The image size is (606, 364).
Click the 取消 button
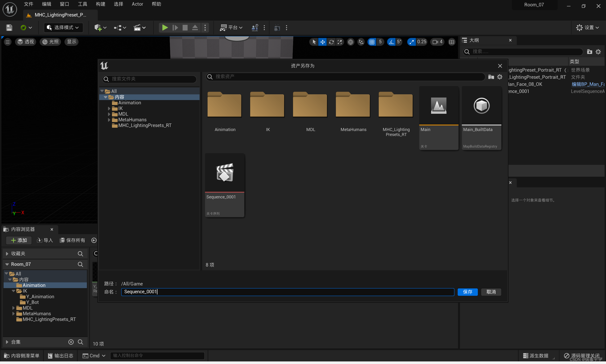pyautogui.click(x=491, y=292)
